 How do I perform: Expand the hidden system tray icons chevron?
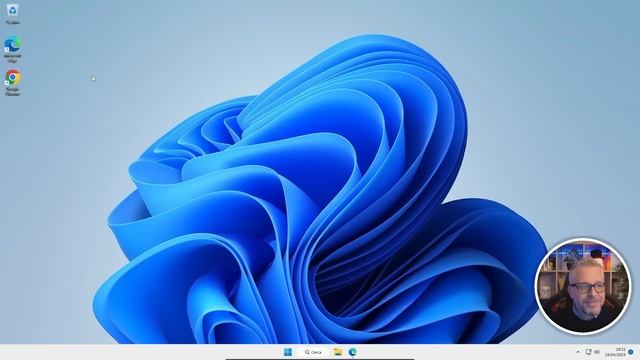click(578, 352)
